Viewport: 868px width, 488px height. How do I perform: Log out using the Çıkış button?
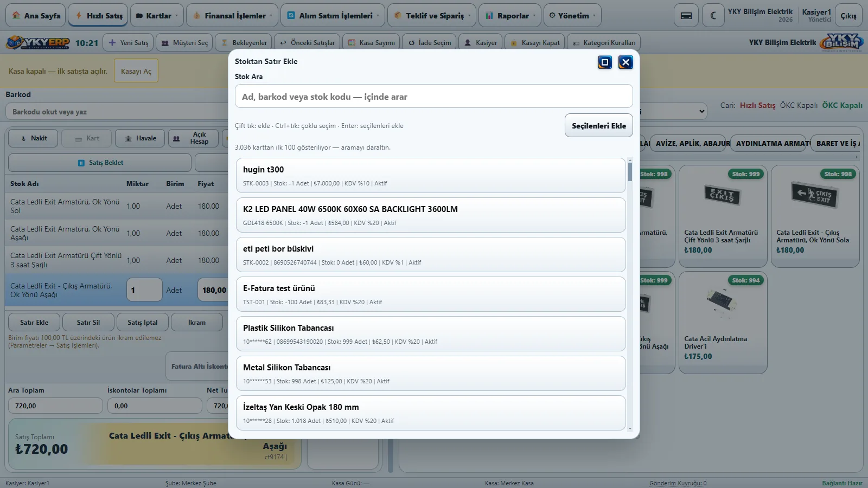(x=848, y=16)
